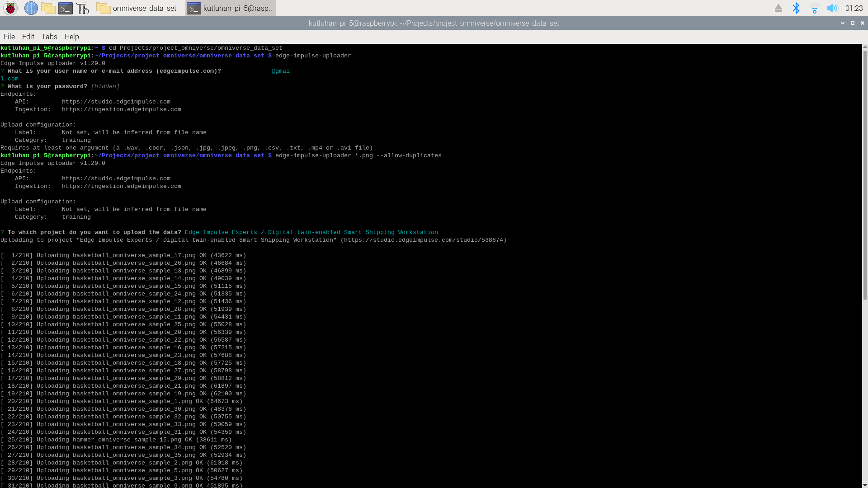Open the File menu
Image resolution: width=868 pixels, height=488 pixels.
pos(9,37)
